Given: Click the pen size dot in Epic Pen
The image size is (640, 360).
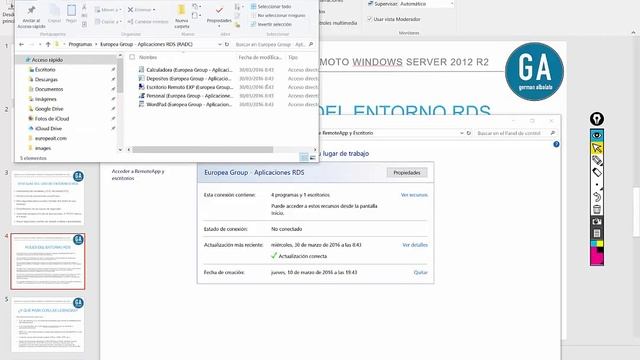Looking at the screenshot, I should click(x=597, y=184).
